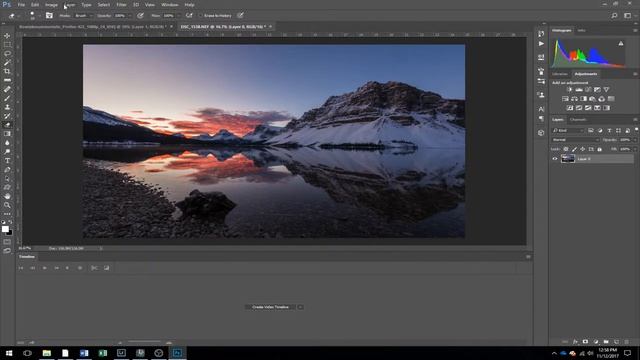Open the Filter menu

tap(121, 5)
